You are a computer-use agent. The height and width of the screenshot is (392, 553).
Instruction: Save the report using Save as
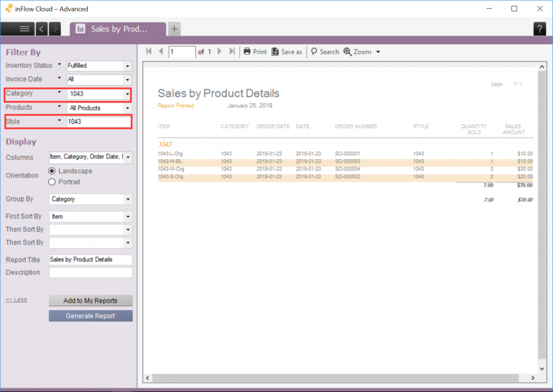[287, 52]
